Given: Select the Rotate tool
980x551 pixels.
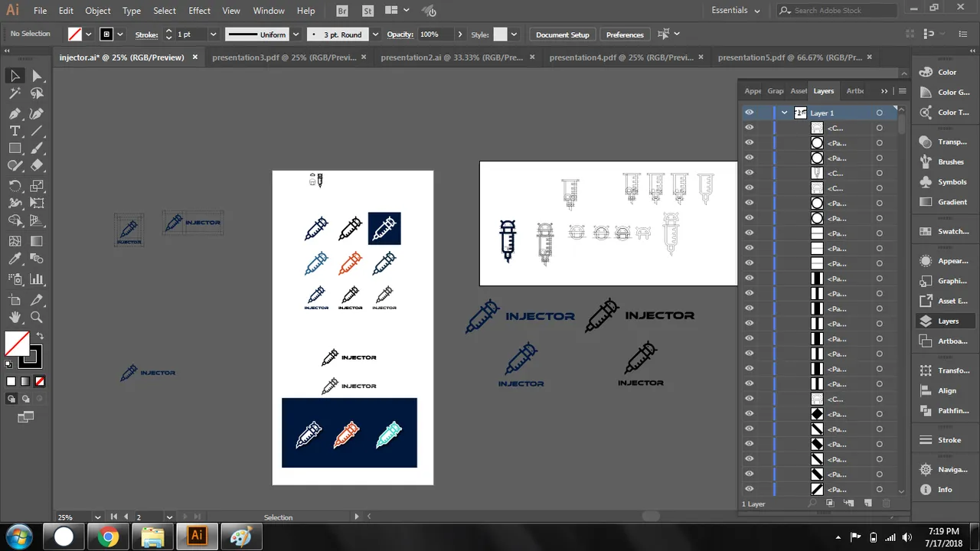Looking at the screenshot, I should [x=15, y=186].
